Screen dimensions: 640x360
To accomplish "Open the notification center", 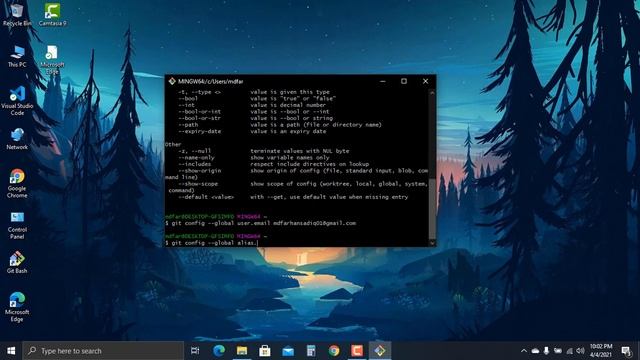I will [626, 351].
